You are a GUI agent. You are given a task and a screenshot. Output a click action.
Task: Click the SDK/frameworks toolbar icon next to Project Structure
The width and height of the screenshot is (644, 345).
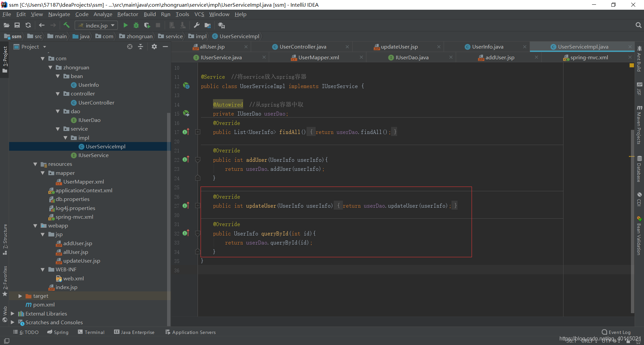tap(221, 25)
